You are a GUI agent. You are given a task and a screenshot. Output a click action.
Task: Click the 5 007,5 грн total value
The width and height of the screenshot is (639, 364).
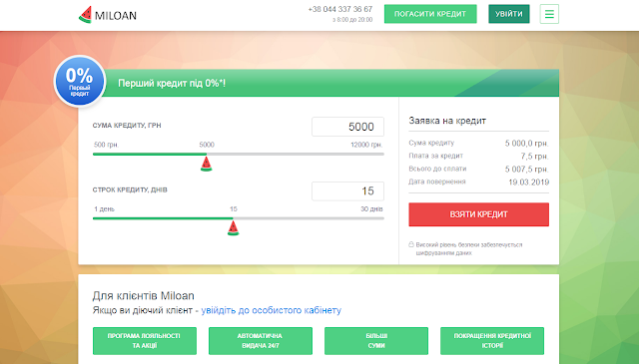[x=527, y=169]
